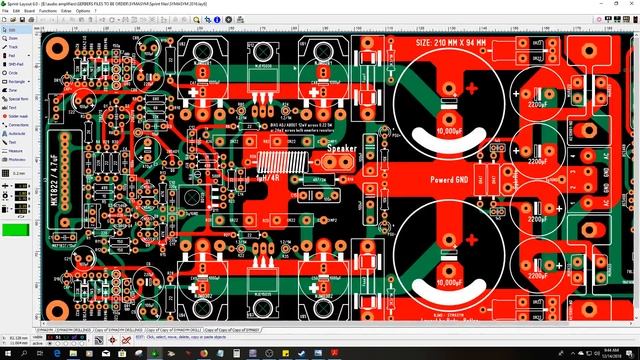Open the pad size presets dropdown
Screen dimensions: 640x360
pos(11,196)
